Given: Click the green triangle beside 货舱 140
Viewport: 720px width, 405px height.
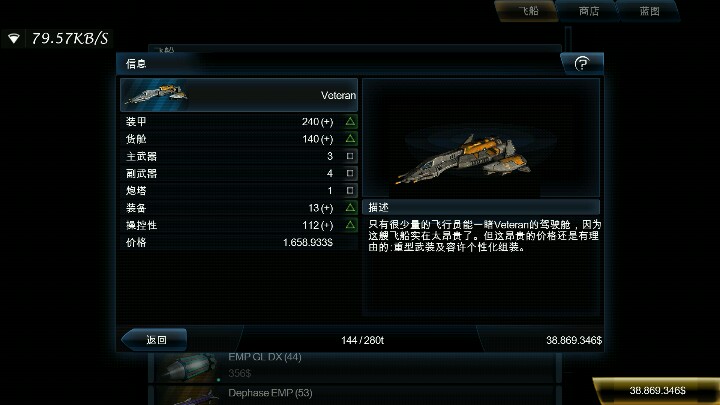Looking at the screenshot, I should pos(350,138).
